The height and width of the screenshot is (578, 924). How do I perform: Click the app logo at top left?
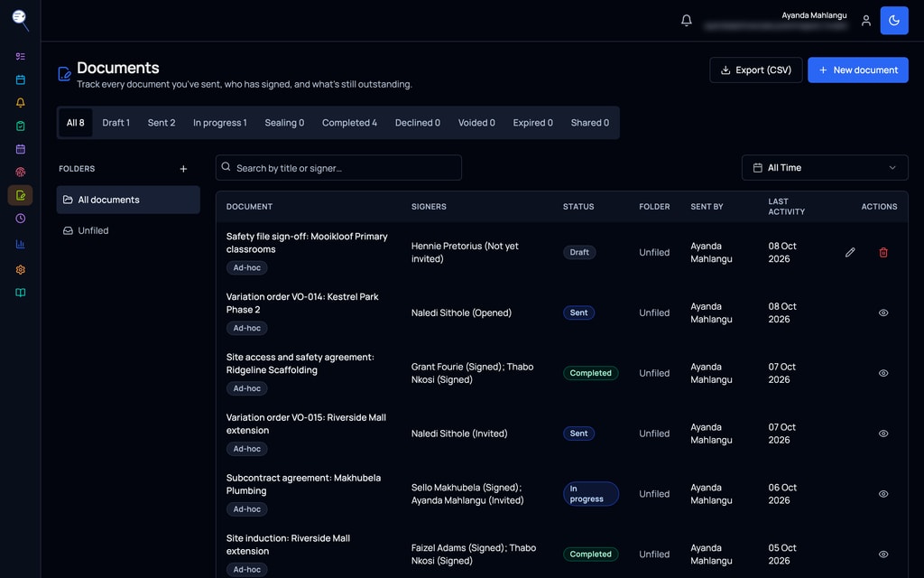click(x=21, y=20)
